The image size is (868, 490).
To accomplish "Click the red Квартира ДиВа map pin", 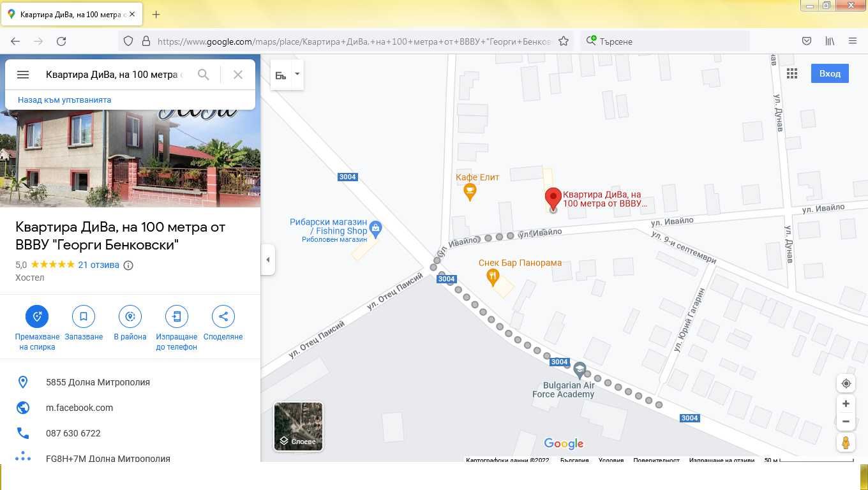I will 553,199.
